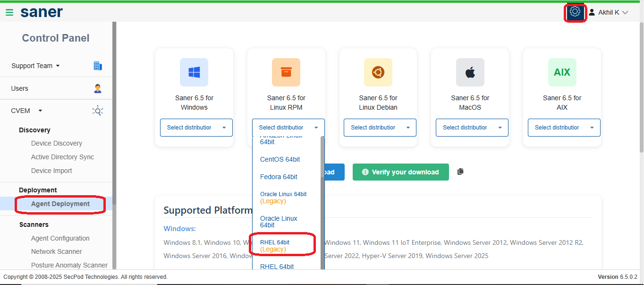Click the main page scrollbar
The width and height of the screenshot is (644, 285).
(x=641, y=88)
